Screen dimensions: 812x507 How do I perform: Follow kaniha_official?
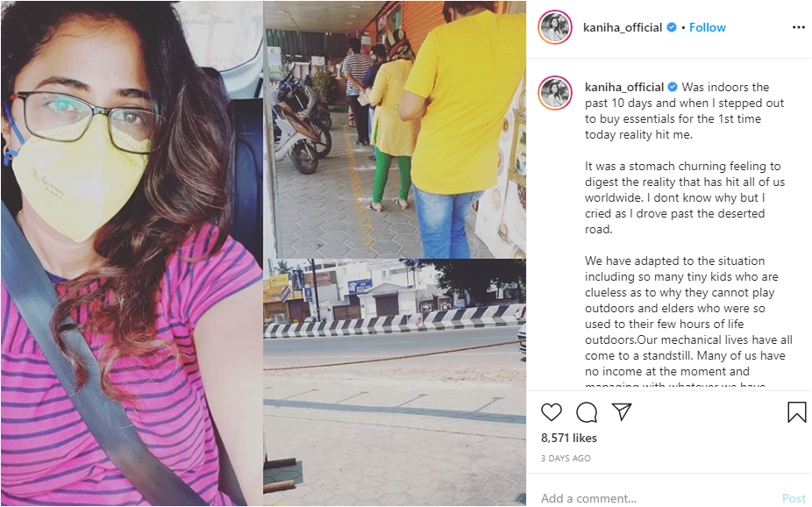[x=708, y=27]
